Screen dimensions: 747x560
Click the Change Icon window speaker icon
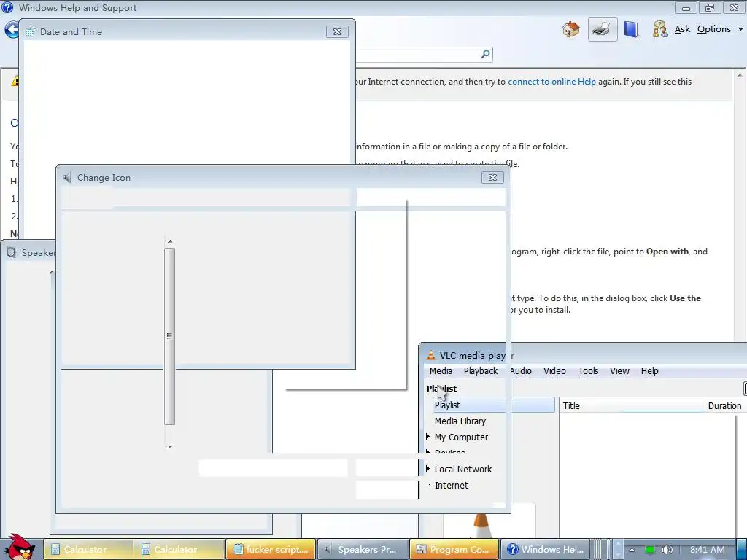[67, 178]
